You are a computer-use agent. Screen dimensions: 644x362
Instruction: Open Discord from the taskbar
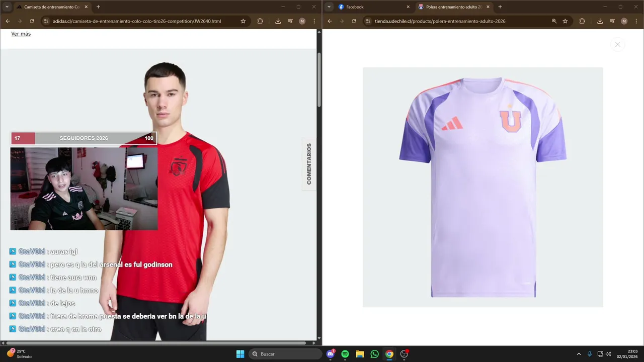[x=331, y=354]
